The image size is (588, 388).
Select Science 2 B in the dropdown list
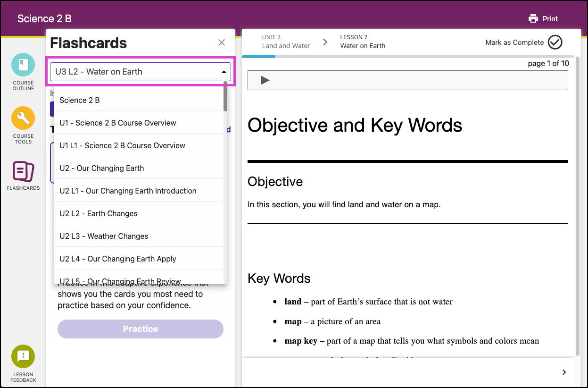pos(139,100)
